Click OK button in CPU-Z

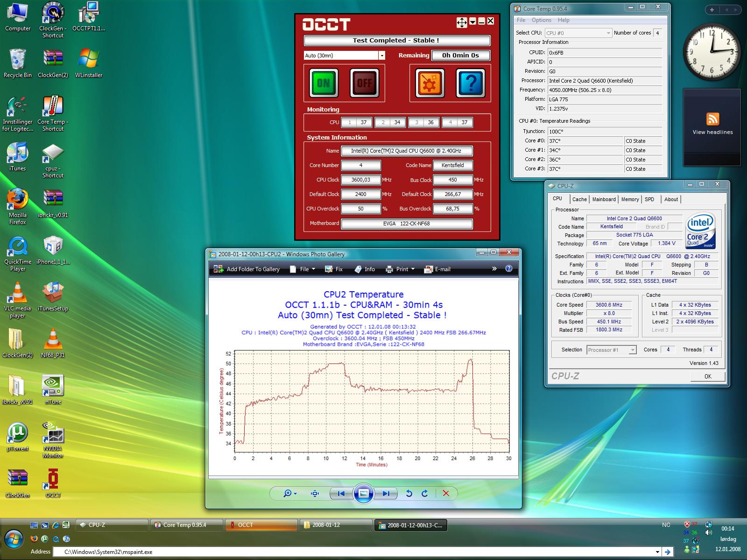point(708,376)
